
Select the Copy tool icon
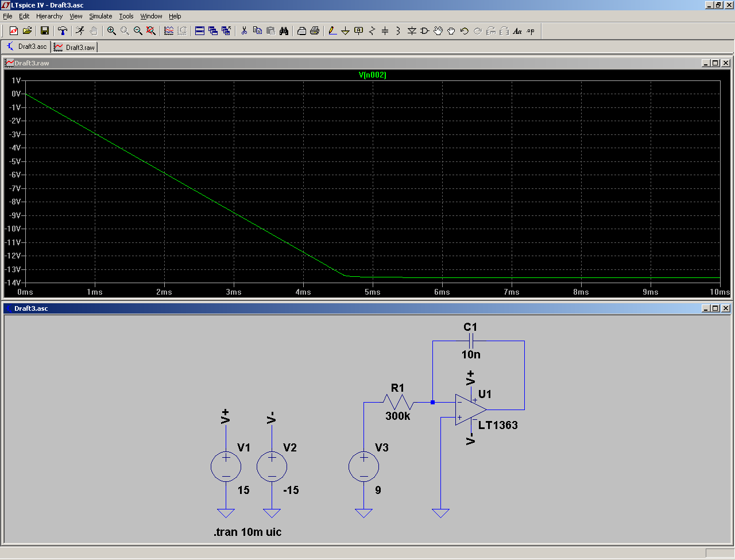(x=257, y=31)
